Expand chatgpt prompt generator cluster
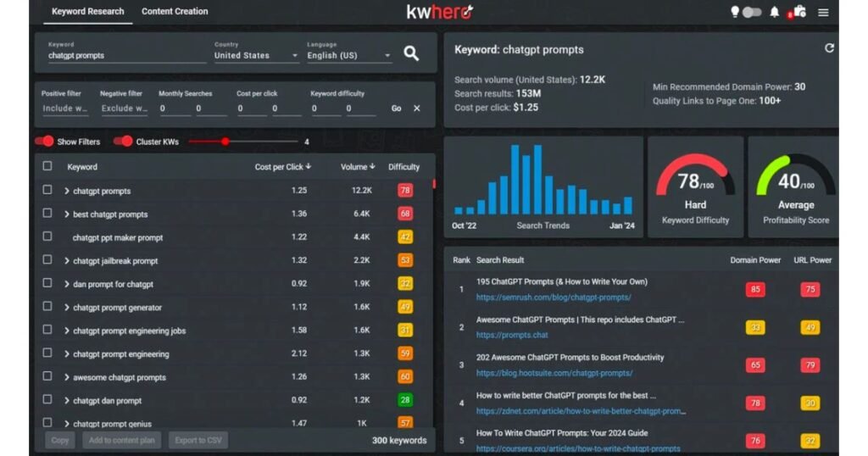The height and width of the screenshot is (456, 868). pyautogui.click(x=66, y=307)
